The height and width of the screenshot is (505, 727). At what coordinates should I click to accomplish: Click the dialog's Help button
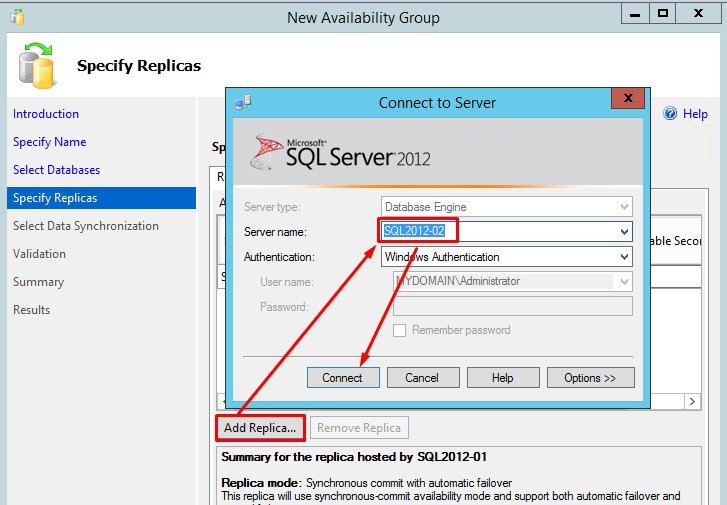tap(503, 378)
